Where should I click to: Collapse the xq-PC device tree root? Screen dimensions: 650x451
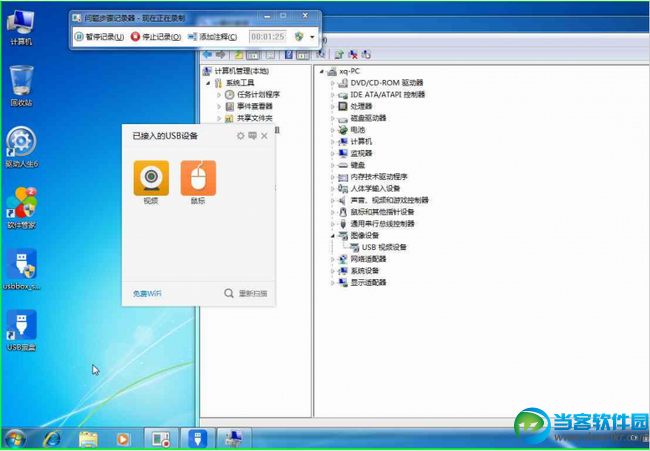[x=322, y=72]
